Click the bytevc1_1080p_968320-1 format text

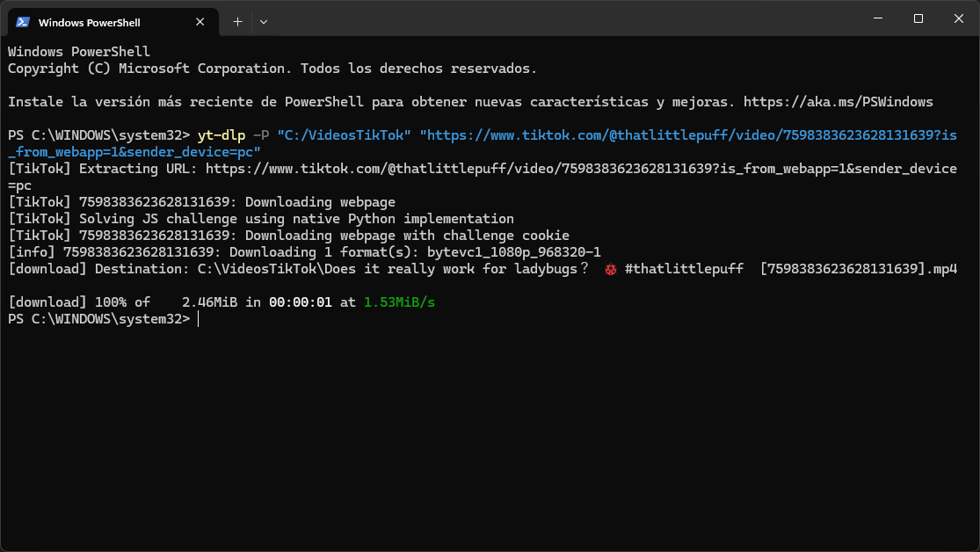pos(514,252)
